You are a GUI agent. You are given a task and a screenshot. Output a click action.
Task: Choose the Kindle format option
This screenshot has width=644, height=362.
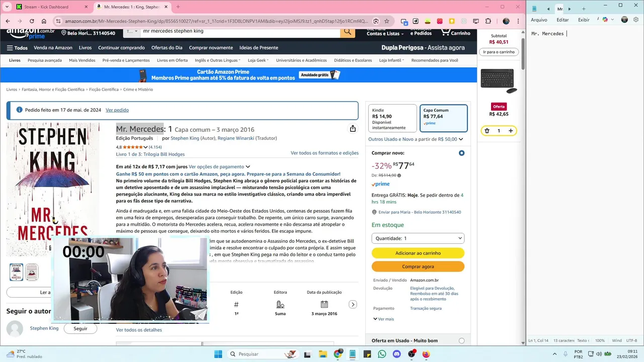click(392, 118)
